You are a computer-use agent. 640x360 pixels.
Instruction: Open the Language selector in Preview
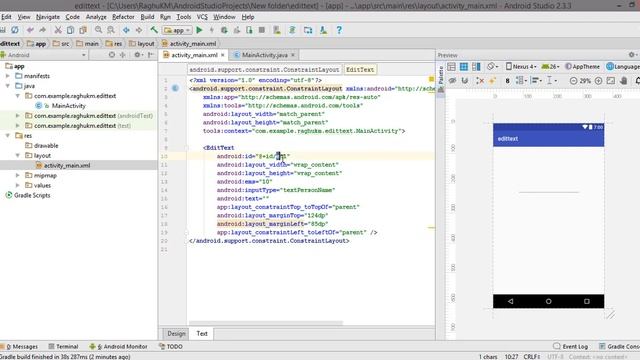point(623,67)
